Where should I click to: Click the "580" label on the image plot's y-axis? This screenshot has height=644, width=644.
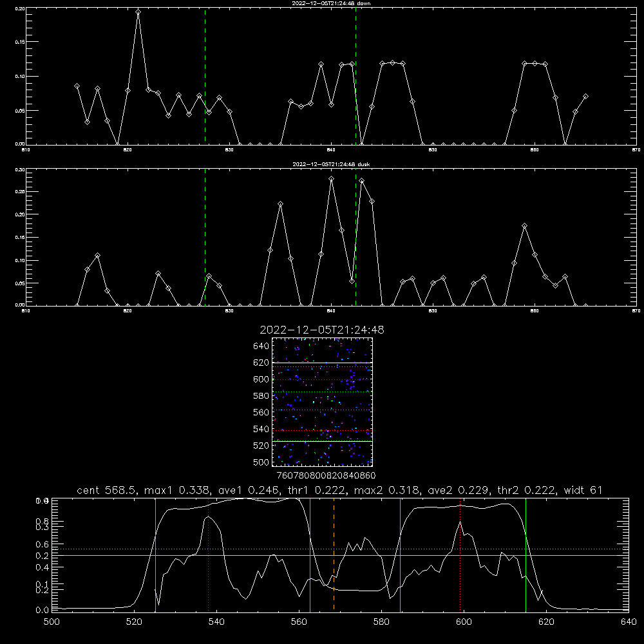click(261, 396)
